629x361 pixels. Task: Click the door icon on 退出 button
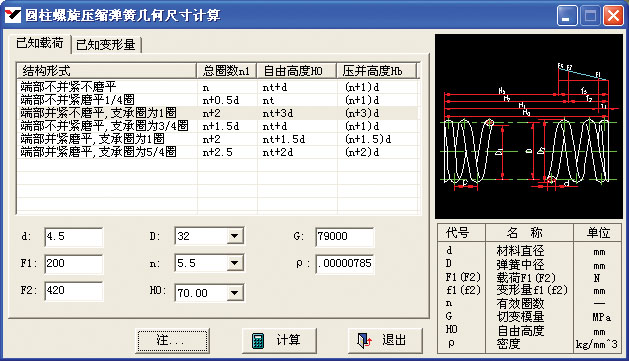[364, 341]
